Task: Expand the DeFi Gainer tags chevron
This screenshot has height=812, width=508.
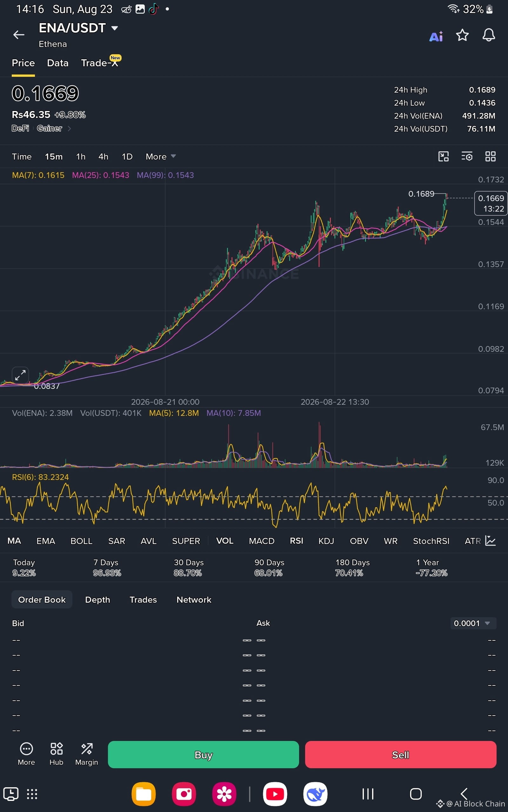Action: (69, 128)
